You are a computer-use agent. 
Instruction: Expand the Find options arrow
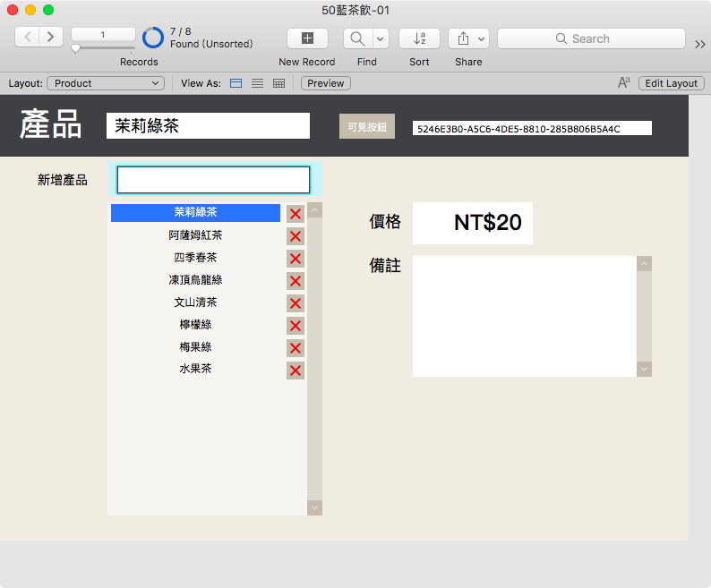click(x=380, y=38)
